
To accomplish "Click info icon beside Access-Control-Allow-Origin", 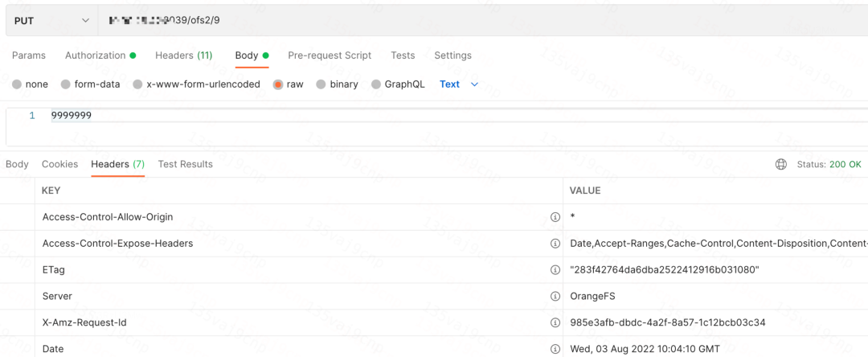I will (x=555, y=217).
